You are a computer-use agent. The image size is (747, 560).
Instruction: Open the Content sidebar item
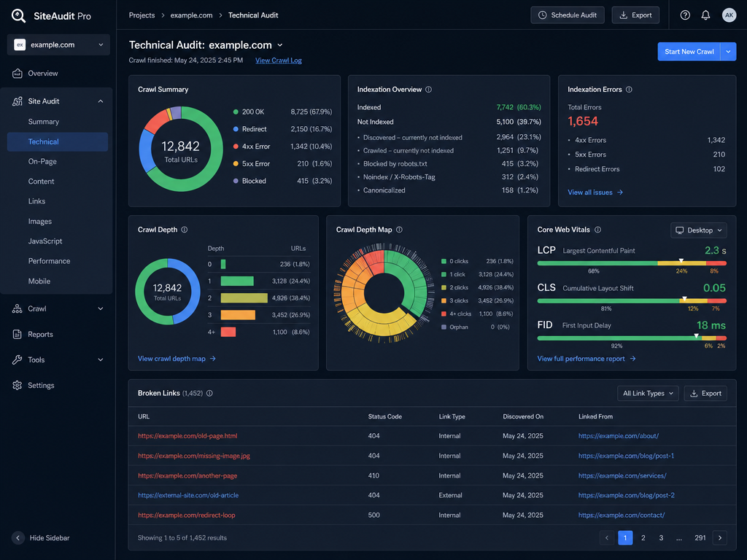pos(41,182)
